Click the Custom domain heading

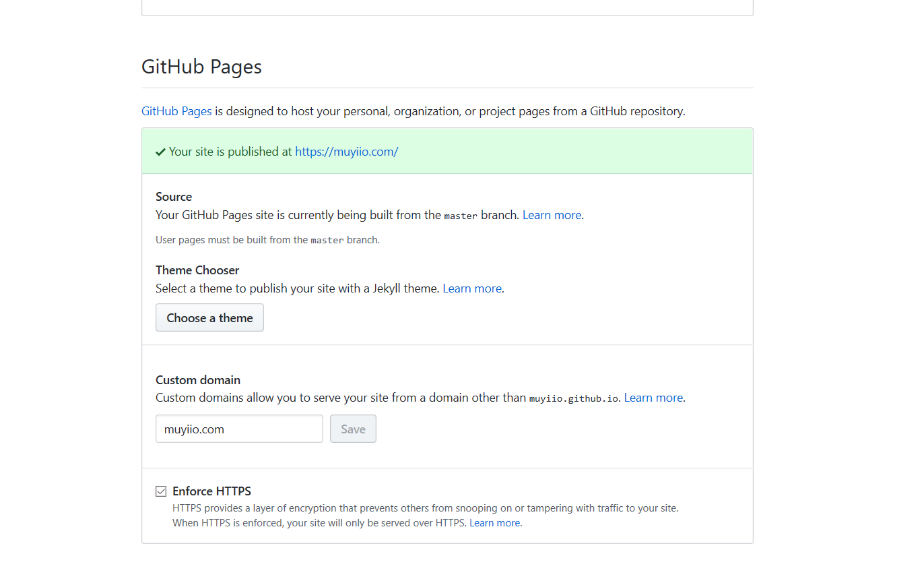pos(198,380)
